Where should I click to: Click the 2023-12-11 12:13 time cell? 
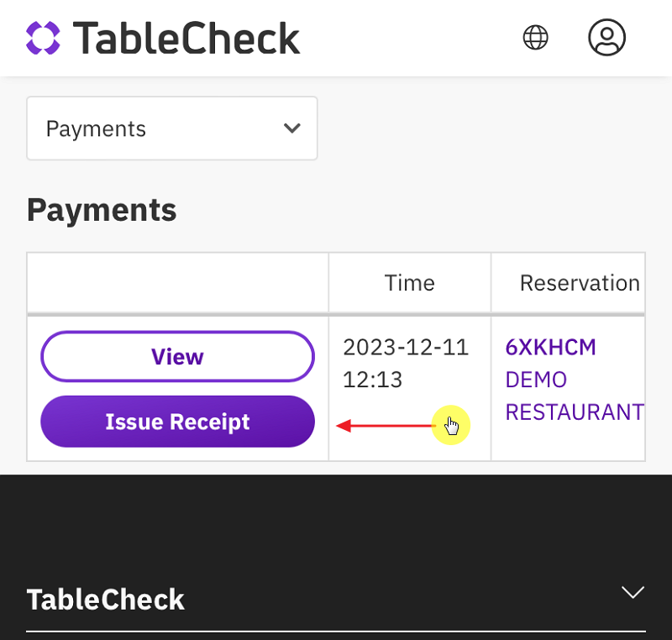coord(406,363)
